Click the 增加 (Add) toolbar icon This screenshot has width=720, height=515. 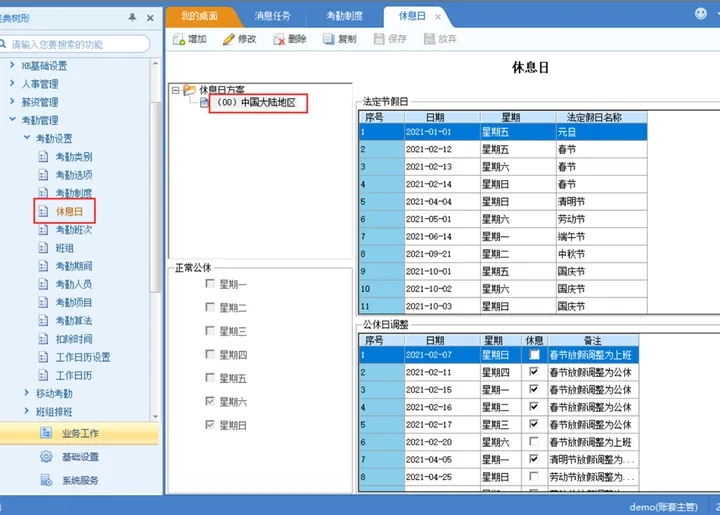click(x=179, y=39)
